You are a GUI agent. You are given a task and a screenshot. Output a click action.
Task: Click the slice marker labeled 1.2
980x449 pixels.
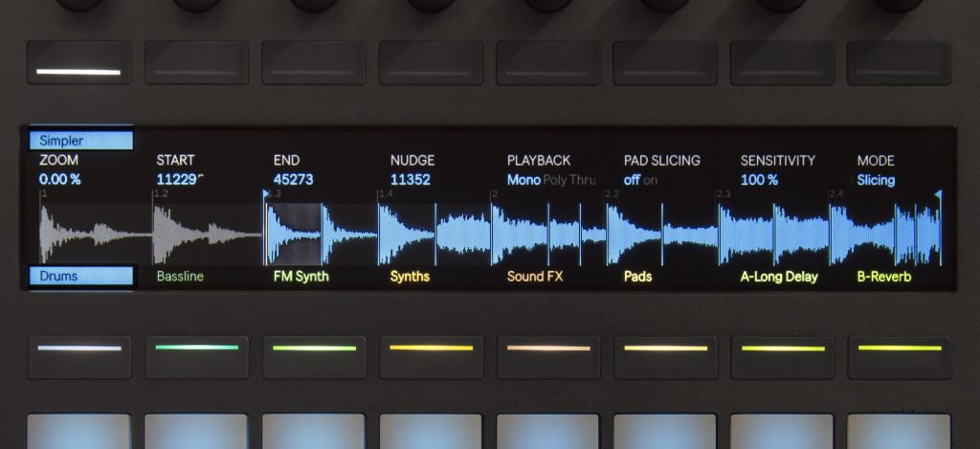coord(161,194)
